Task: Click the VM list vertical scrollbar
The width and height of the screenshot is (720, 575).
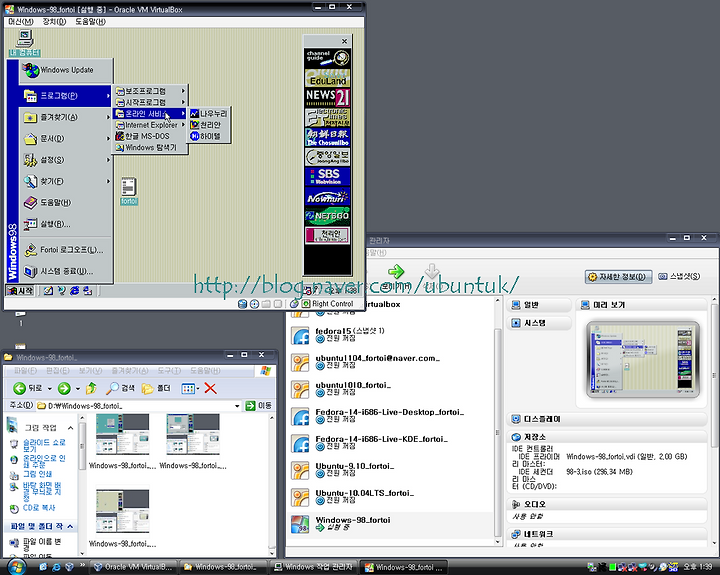Action: 498,421
